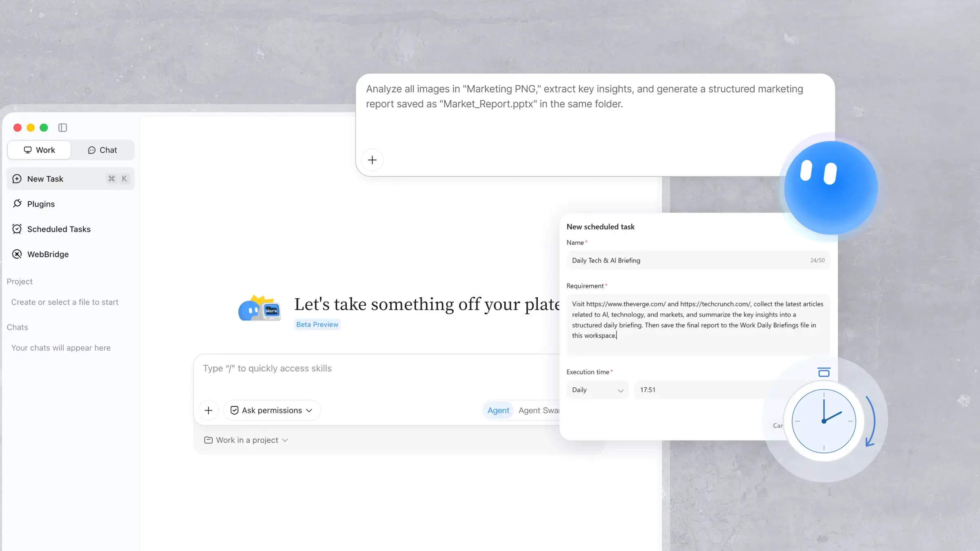
Task: Click the plus button in the floating prompt card
Action: click(372, 160)
